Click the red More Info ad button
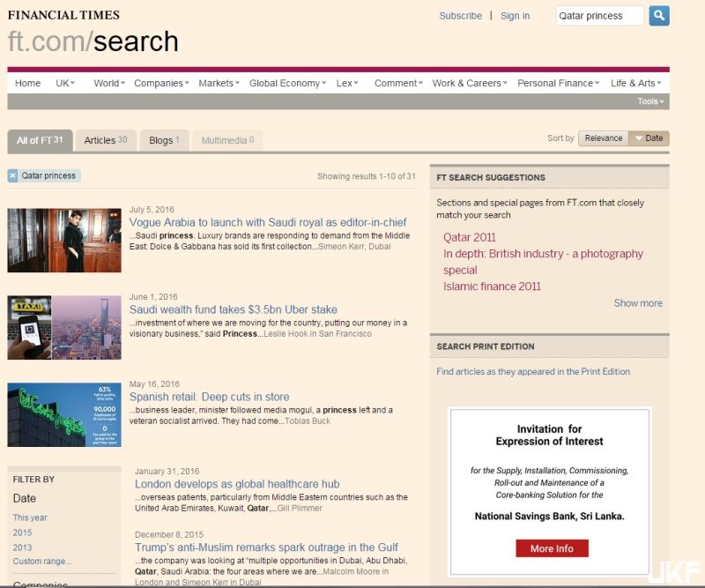 click(x=553, y=548)
